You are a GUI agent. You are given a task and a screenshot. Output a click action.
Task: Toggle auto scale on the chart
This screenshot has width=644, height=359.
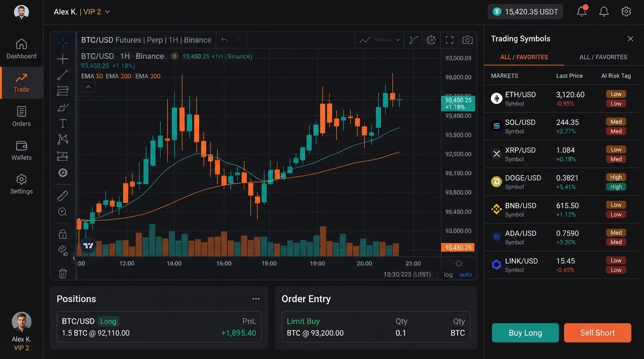coord(466,275)
